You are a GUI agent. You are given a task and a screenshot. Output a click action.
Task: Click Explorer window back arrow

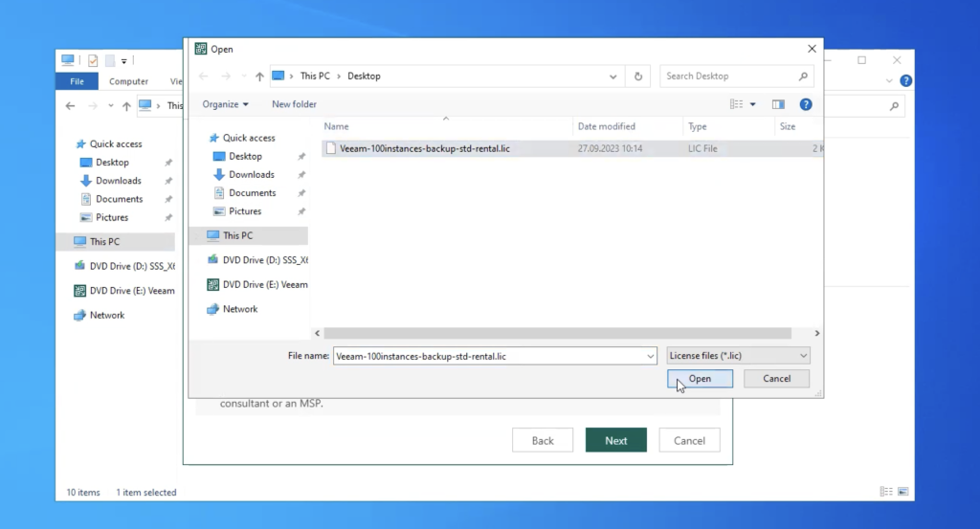tap(70, 106)
